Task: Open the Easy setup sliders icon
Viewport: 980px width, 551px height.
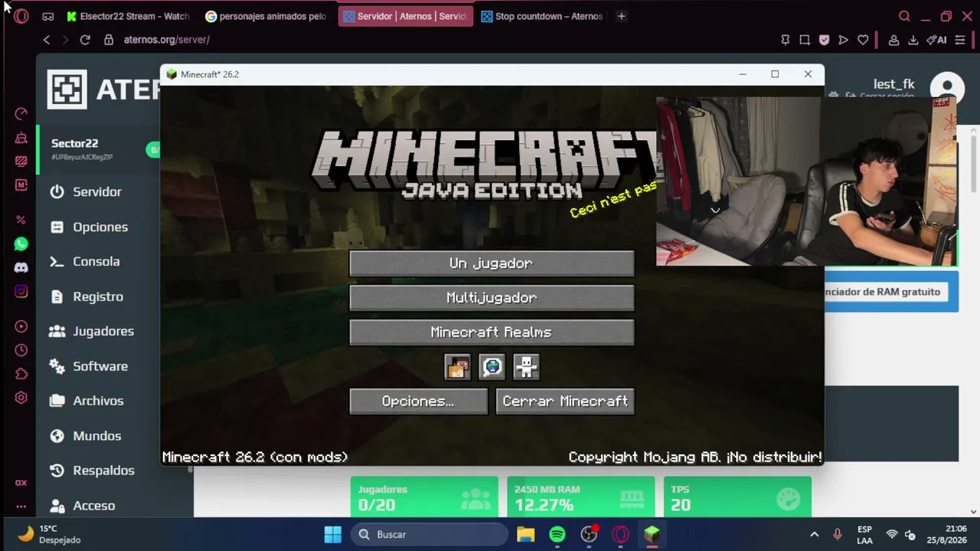Action: coord(960,40)
